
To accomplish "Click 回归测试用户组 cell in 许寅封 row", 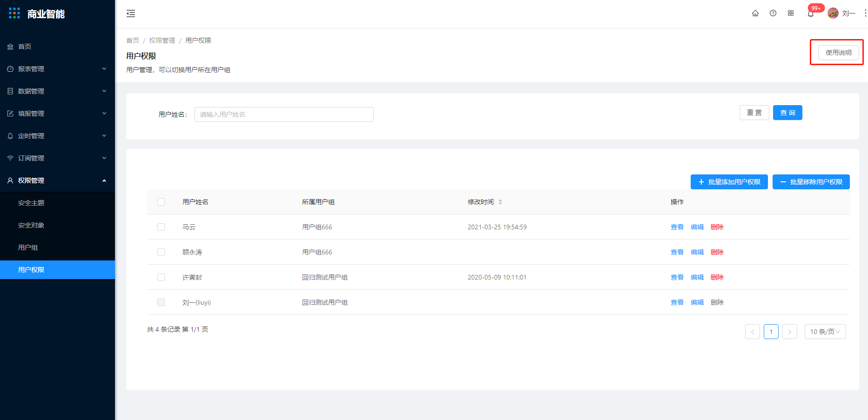I will (x=325, y=277).
